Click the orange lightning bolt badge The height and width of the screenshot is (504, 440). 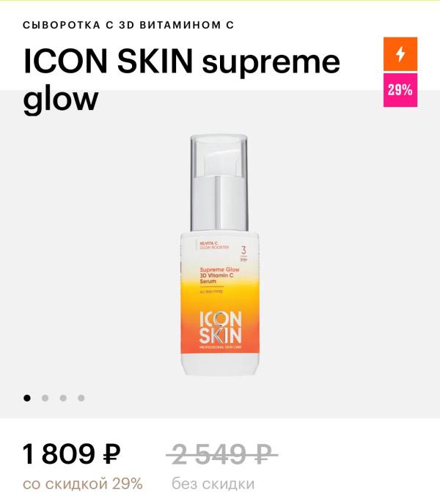(x=400, y=54)
